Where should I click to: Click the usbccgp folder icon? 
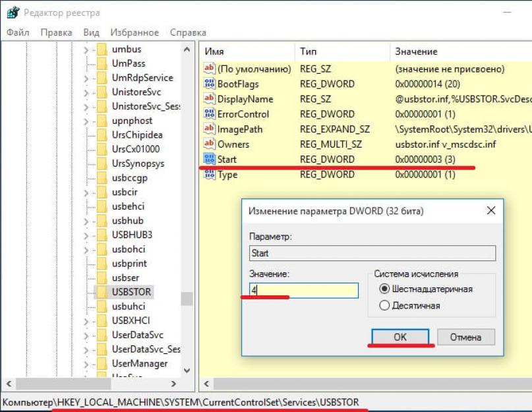[102, 177]
